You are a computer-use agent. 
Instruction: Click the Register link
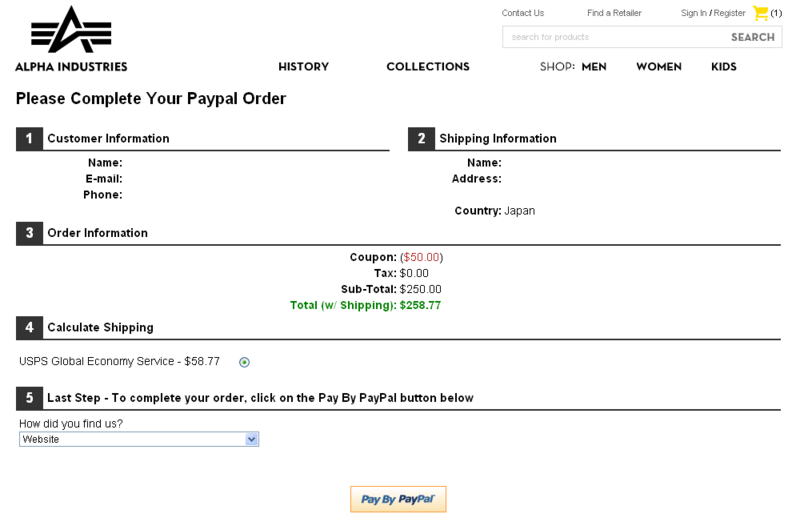729,13
